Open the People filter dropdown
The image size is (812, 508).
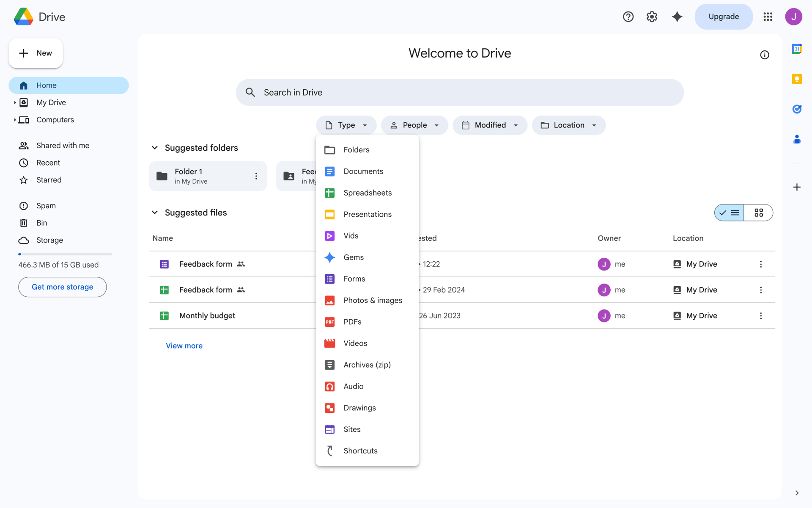[x=414, y=125]
